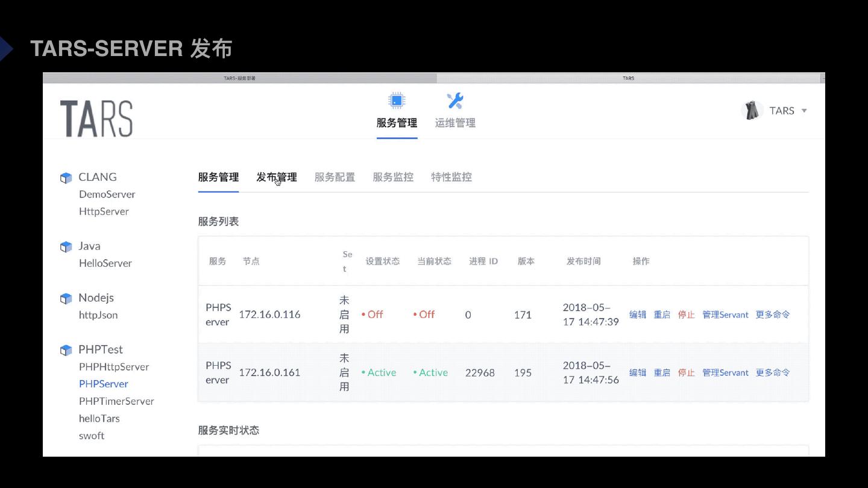868x488 pixels.
Task: Click 停止 for node 172.16.0.161
Action: click(x=686, y=373)
